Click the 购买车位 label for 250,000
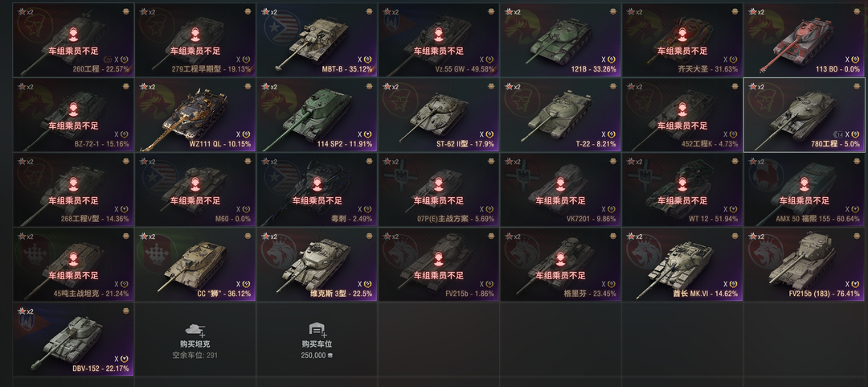The image size is (868, 387). [317, 344]
